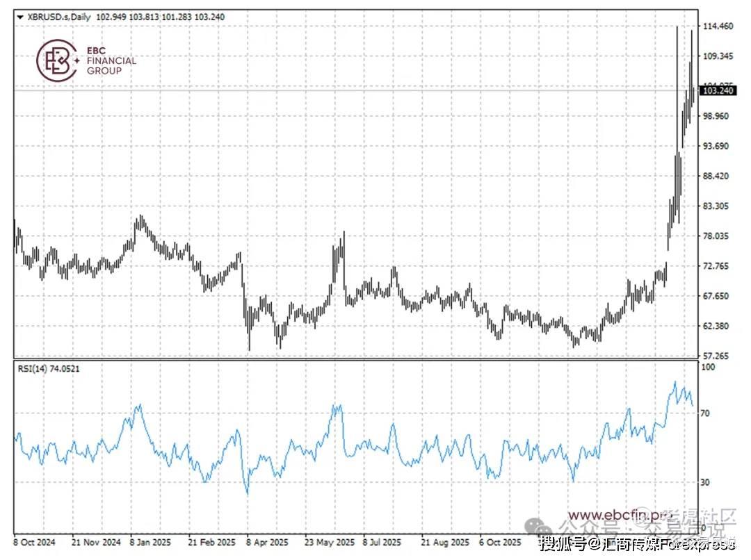Screen dimensions: 751x560
Task: Open the www.ebcfin.pro watermark link
Action: point(620,515)
